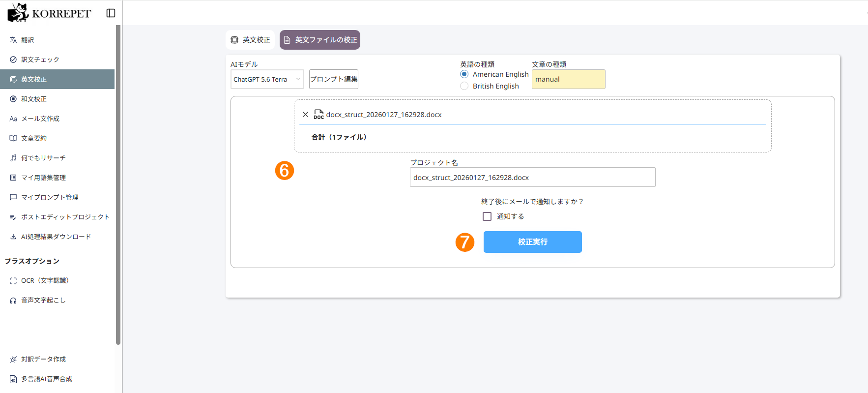
Task: Open 訳文チェック from the sidebar menu
Action: [57, 60]
